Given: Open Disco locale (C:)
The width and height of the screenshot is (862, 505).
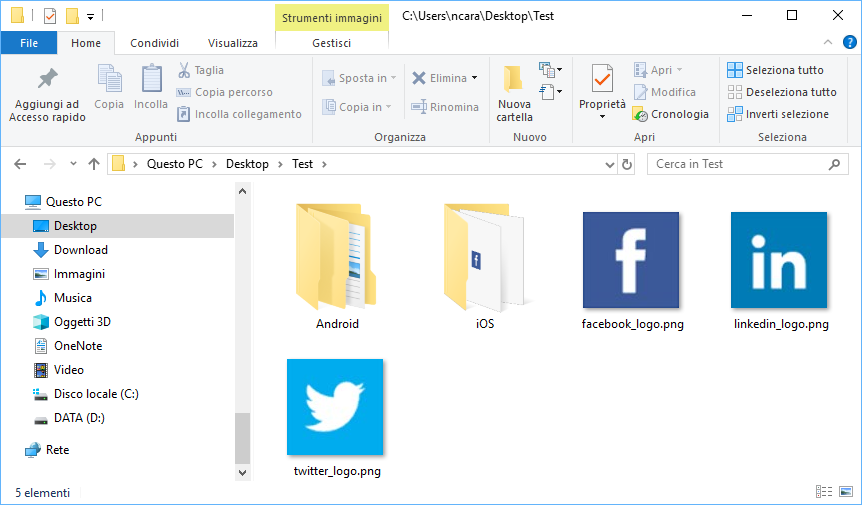Looking at the screenshot, I should click(96, 394).
